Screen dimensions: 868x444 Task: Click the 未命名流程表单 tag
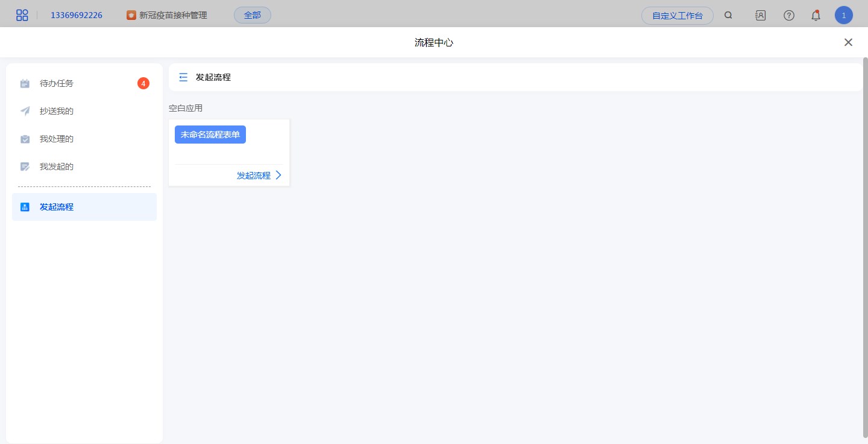pos(210,135)
